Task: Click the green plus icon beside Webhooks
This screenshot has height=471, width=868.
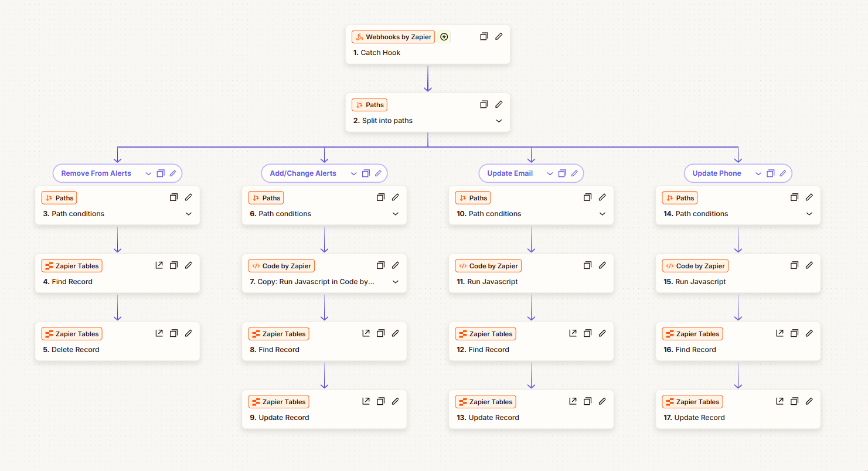Action: pos(444,37)
